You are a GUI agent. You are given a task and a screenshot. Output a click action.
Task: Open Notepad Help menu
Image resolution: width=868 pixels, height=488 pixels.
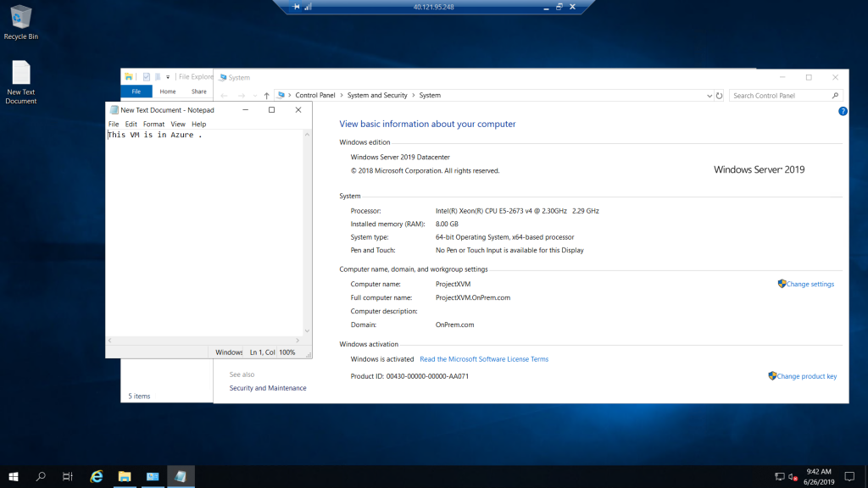(x=198, y=124)
